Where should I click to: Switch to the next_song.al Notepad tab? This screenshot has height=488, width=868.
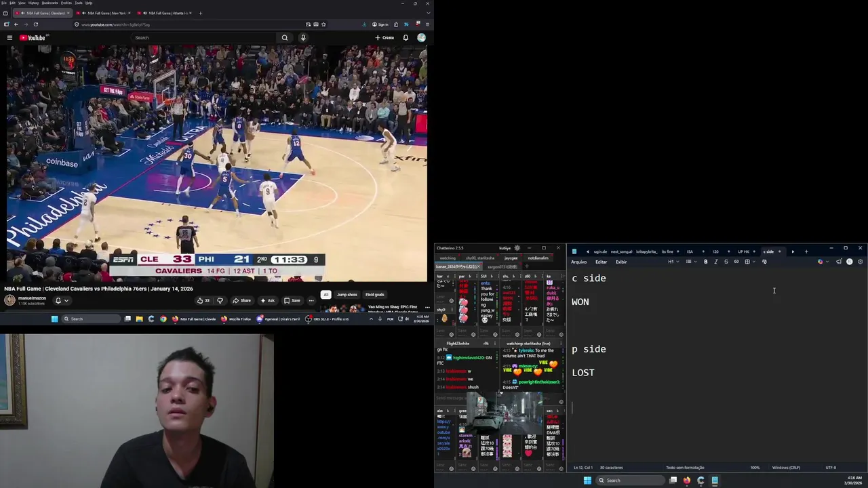click(x=622, y=251)
